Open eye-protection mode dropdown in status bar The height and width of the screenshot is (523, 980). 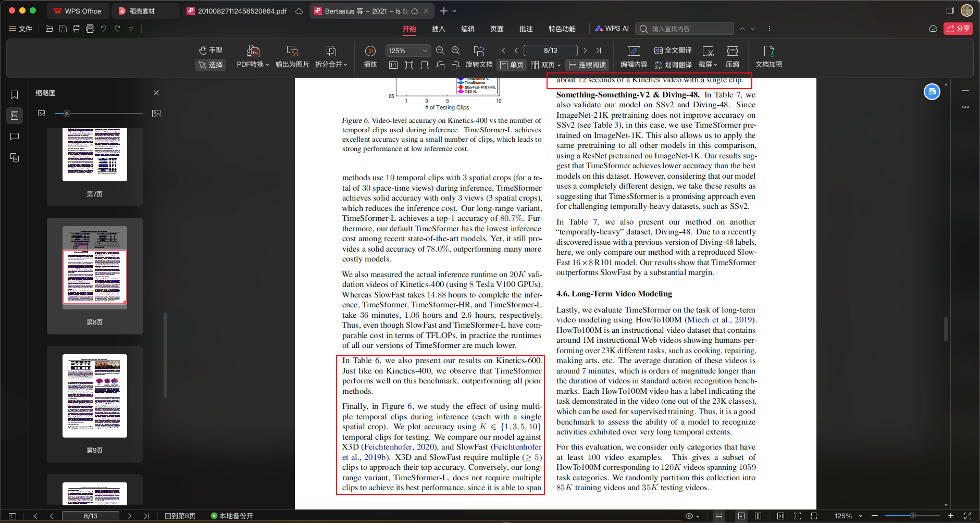(692, 516)
